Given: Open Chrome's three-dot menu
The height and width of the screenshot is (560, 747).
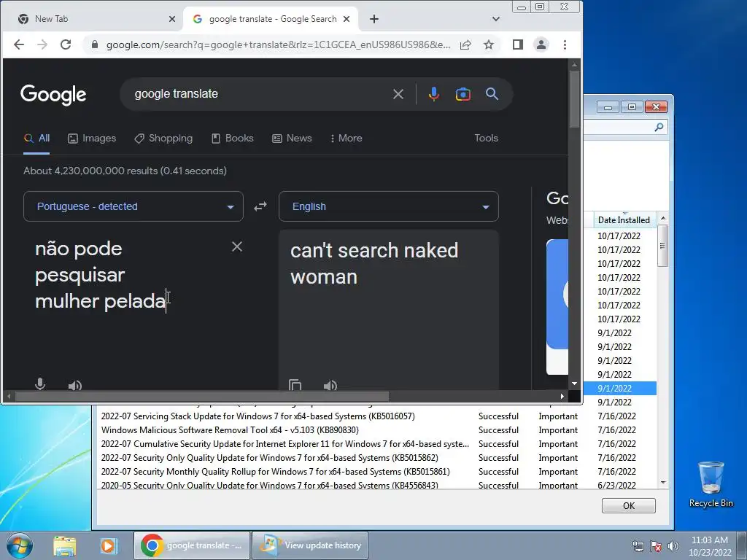Looking at the screenshot, I should click(x=565, y=44).
